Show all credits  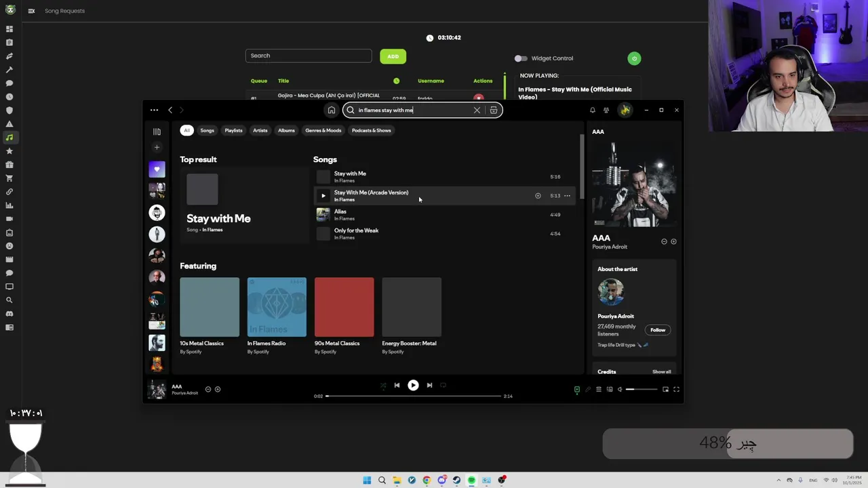tap(661, 371)
